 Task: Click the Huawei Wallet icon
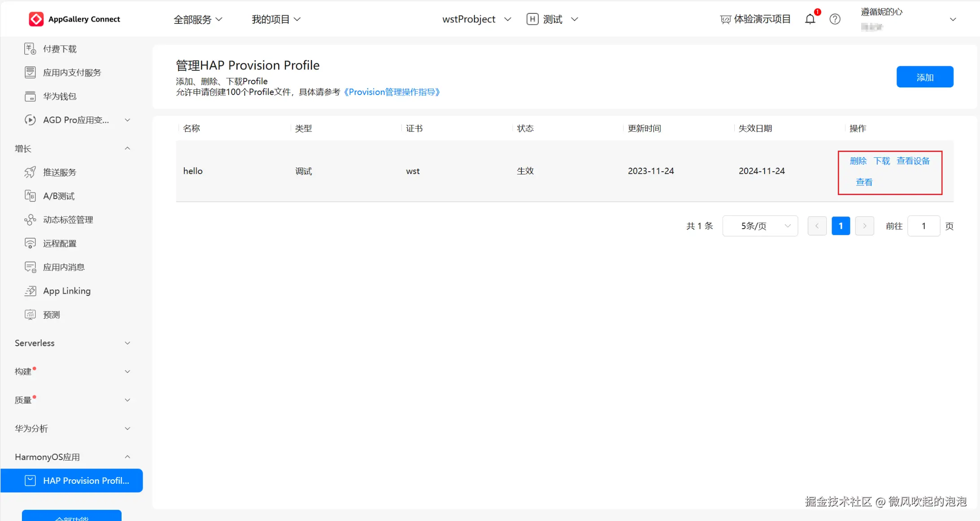click(30, 96)
